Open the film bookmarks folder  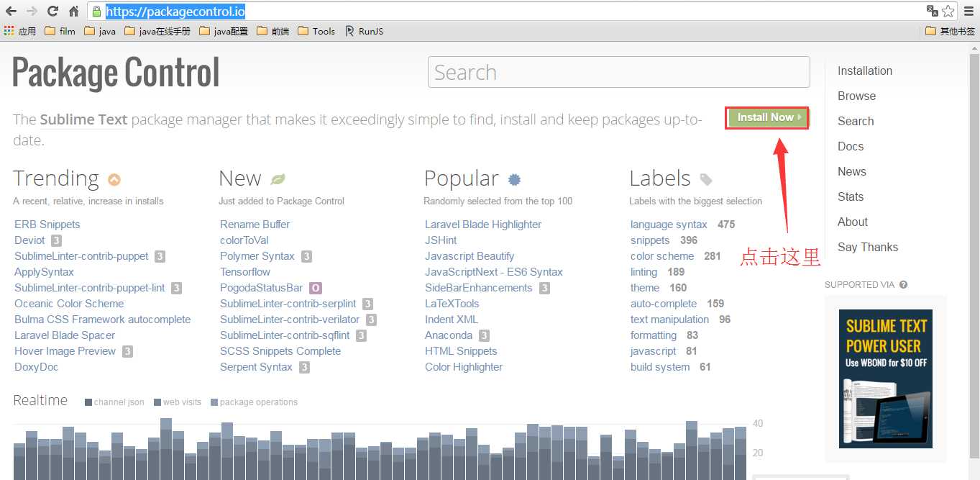(x=60, y=31)
